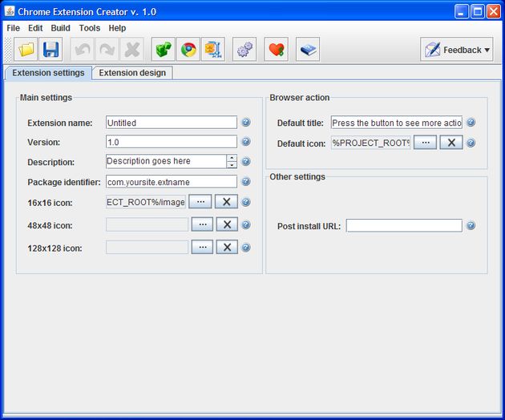Click the Undo arrow toolbar icon
505x420 pixels.
83,49
